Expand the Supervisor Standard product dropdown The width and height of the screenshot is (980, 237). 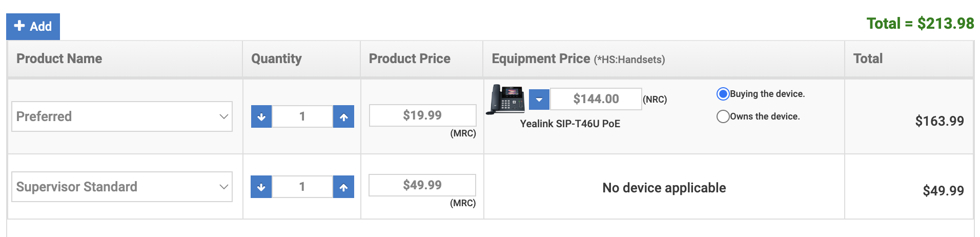pyautogui.click(x=122, y=187)
